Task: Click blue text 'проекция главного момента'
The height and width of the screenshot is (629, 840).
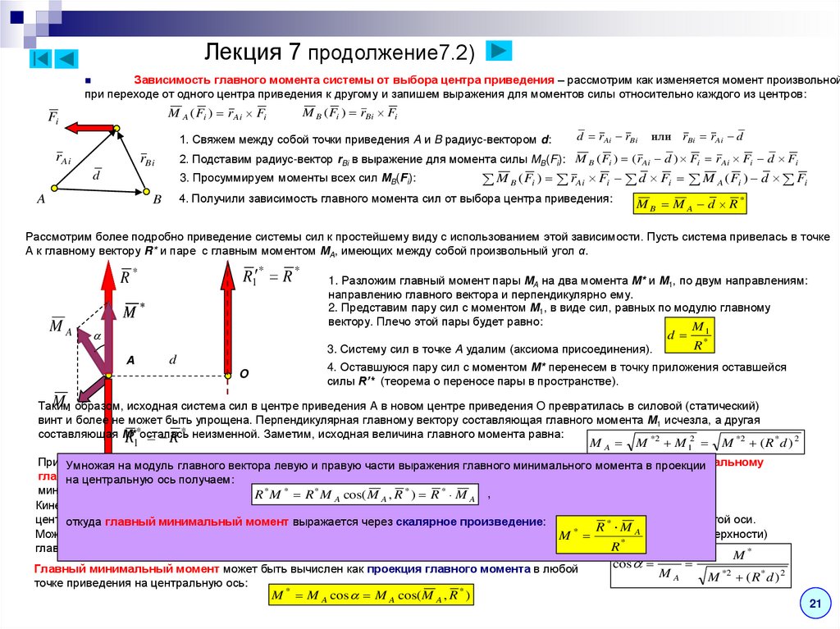Action: pos(449,568)
